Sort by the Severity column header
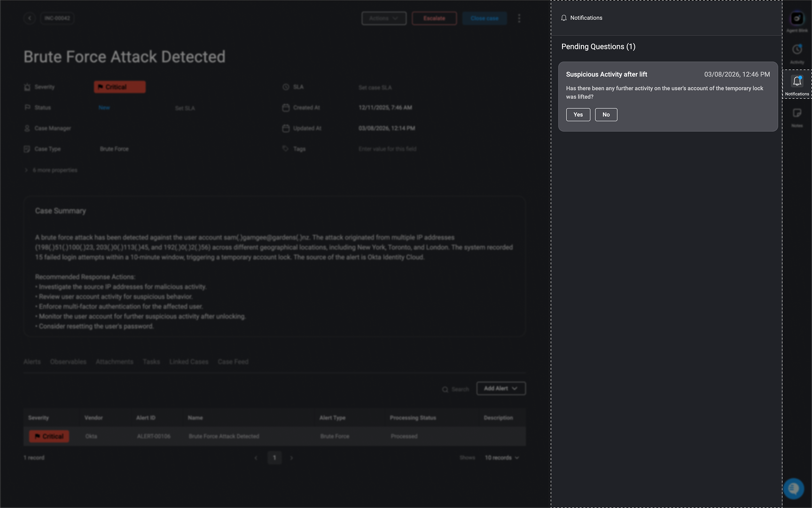The width and height of the screenshot is (812, 508). (39, 418)
